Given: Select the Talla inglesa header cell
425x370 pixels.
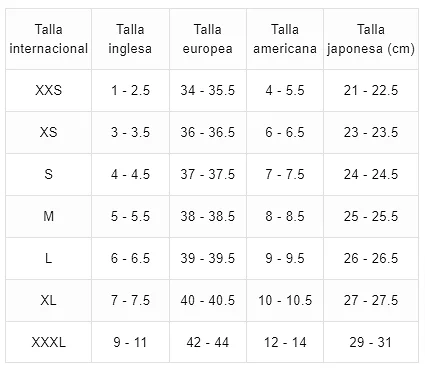Looking at the screenshot, I should pyautogui.click(x=130, y=39).
